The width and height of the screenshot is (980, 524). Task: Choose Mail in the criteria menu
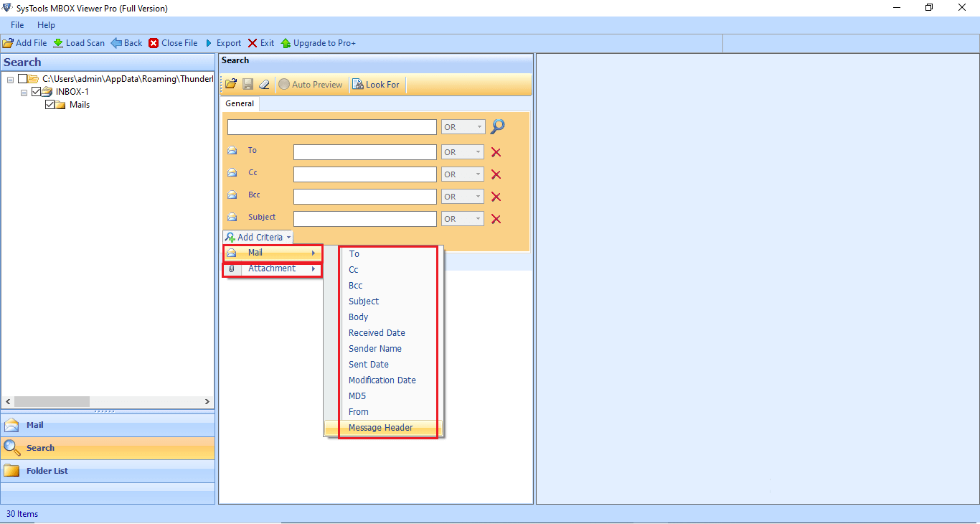(273, 253)
